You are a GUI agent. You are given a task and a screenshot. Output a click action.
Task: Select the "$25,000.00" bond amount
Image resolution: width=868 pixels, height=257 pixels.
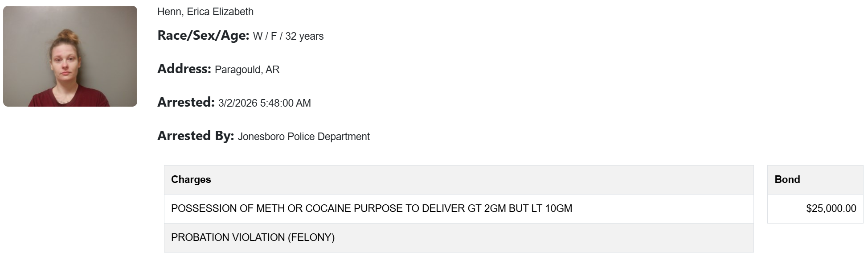click(831, 208)
